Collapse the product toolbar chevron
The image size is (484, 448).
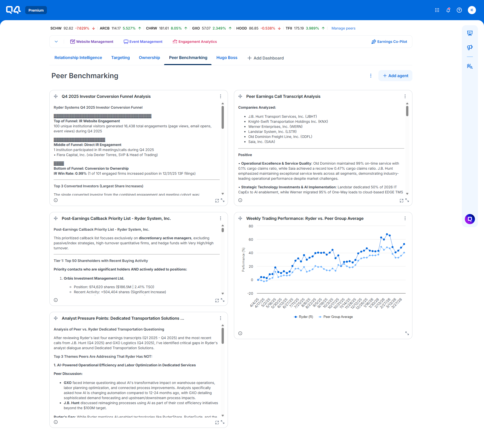tap(56, 42)
